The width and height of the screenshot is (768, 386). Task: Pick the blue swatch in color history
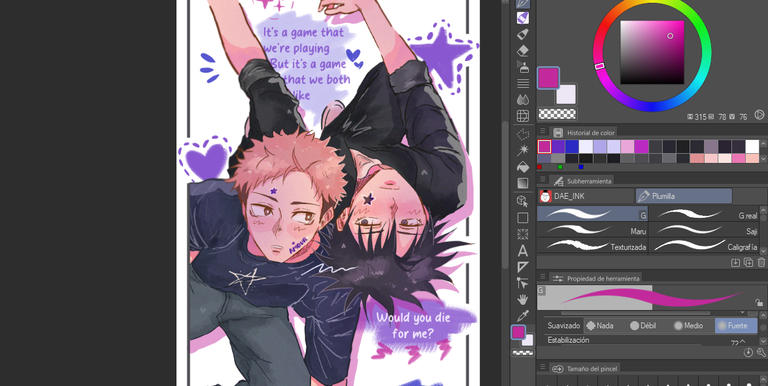pos(572,146)
